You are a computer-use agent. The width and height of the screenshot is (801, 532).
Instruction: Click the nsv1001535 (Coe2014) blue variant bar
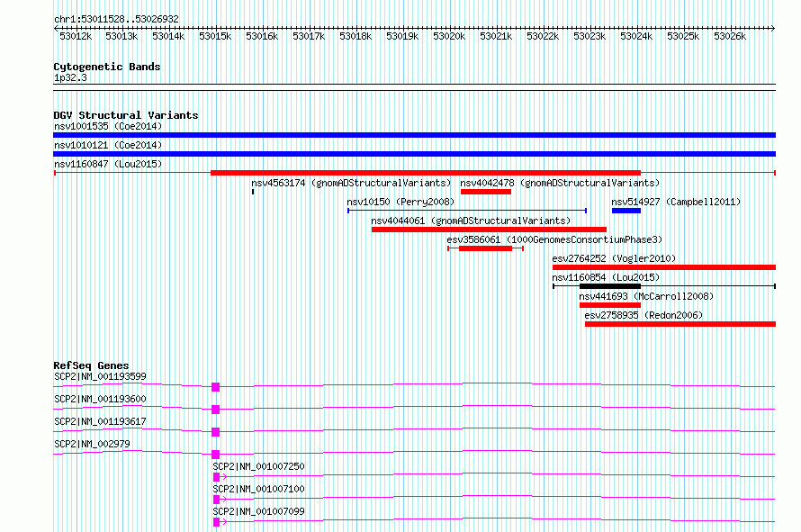tap(414, 135)
